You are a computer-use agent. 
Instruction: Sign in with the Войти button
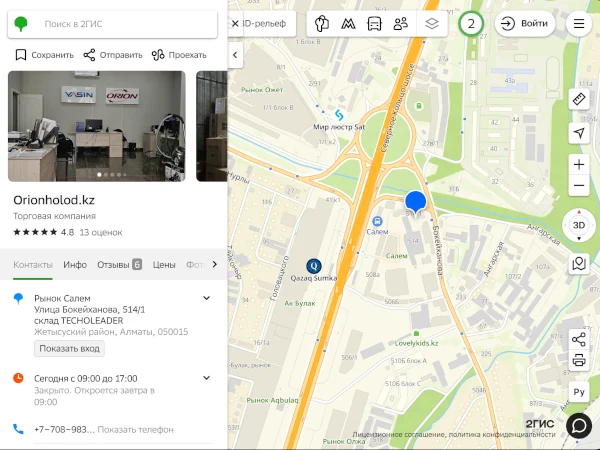525,24
